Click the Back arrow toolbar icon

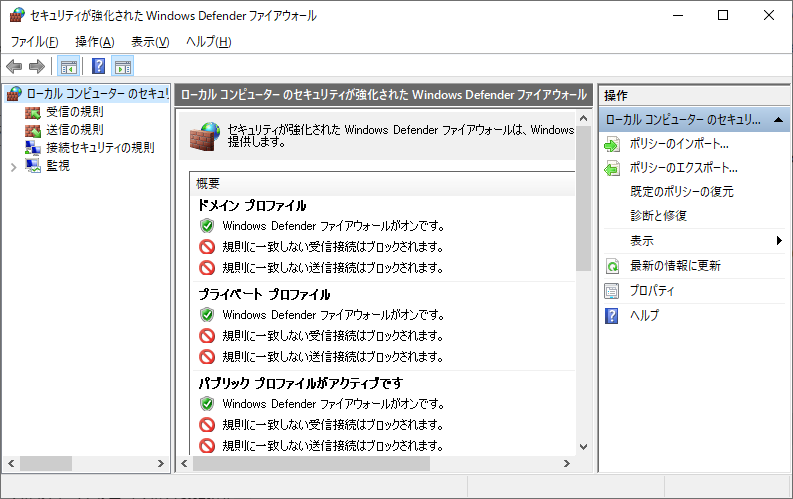coord(14,66)
